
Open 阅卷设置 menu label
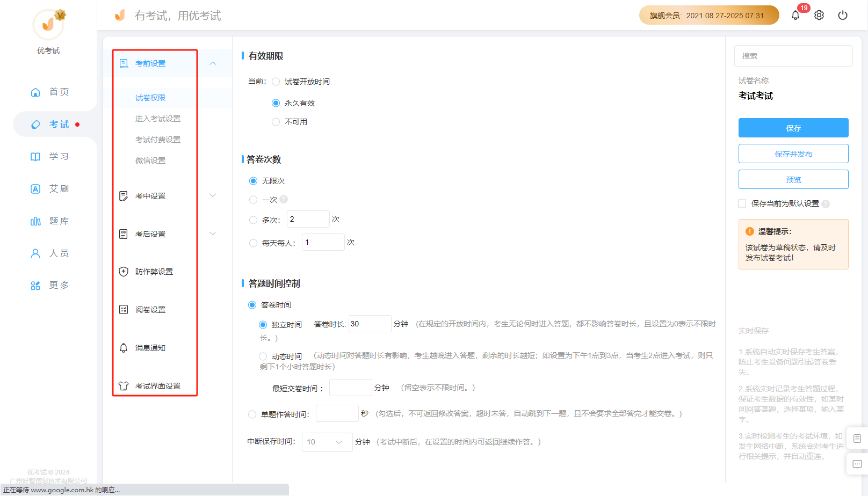[150, 310]
